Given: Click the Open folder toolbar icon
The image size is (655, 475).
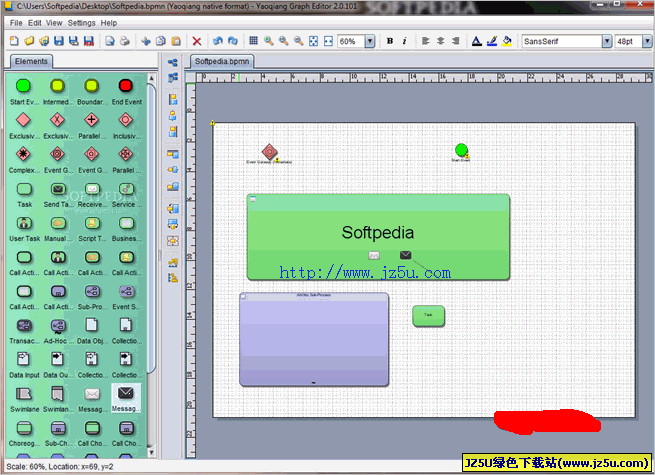Looking at the screenshot, I should pyautogui.click(x=29, y=41).
